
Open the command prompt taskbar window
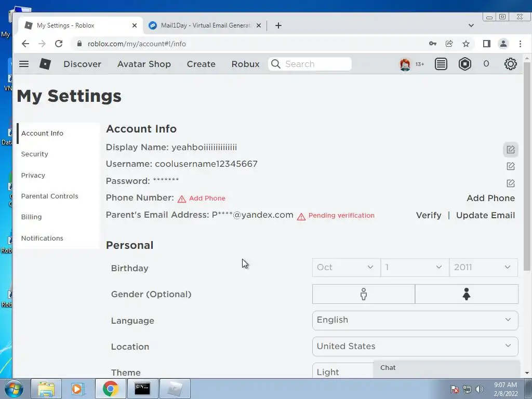pos(142,389)
